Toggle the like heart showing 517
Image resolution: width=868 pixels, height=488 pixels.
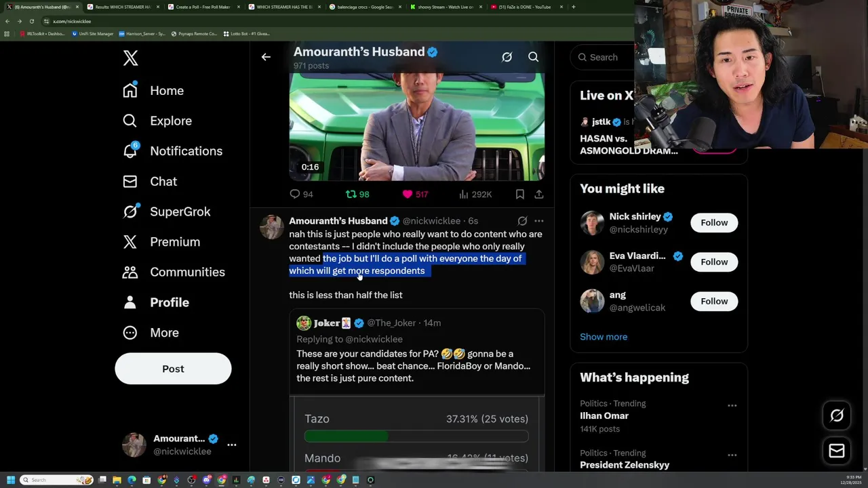pyautogui.click(x=414, y=194)
